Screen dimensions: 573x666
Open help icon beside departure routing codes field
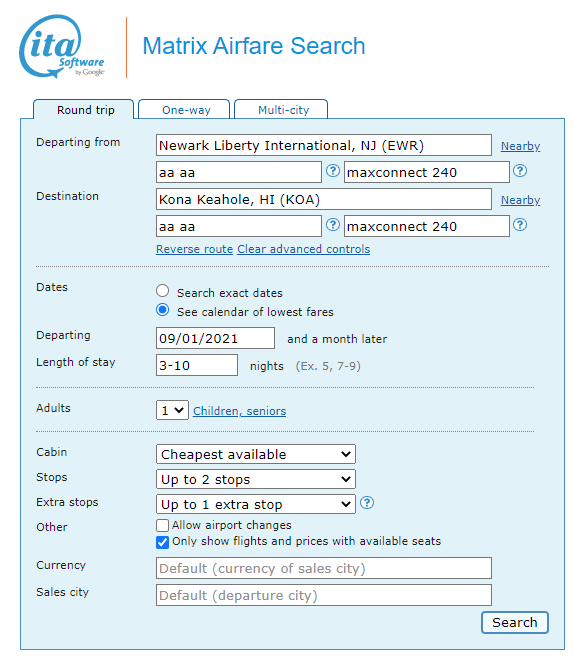333,171
